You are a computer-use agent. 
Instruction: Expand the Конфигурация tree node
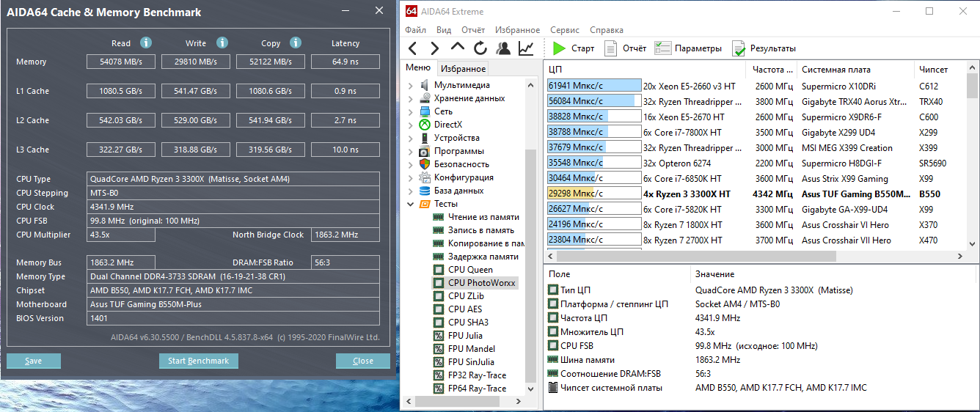411,177
